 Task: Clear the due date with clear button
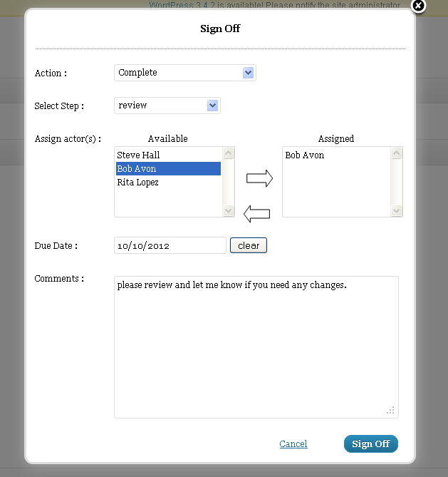[249, 245]
